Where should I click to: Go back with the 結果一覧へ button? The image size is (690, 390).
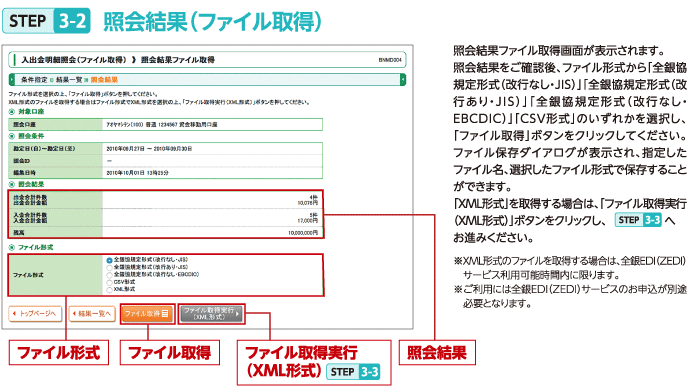(x=92, y=314)
